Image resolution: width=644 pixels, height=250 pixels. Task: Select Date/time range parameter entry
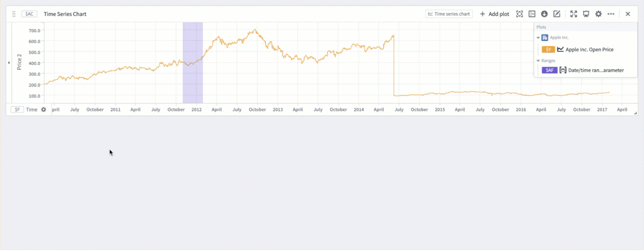click(596, 70)
